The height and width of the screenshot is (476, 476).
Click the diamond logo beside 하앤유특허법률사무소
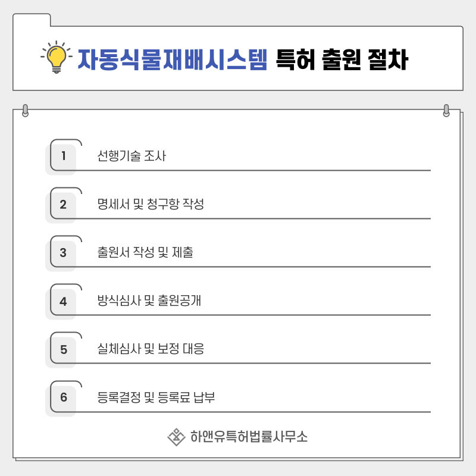176,437
